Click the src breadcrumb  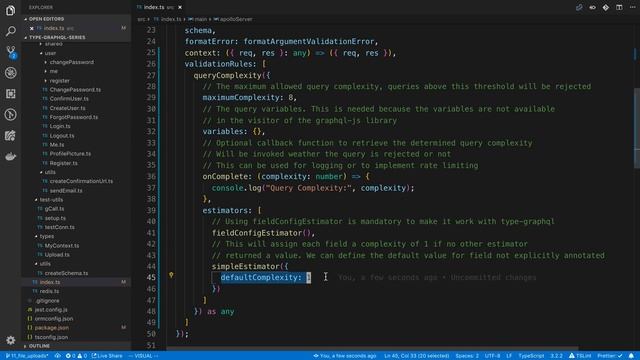(x=141, y=19)
